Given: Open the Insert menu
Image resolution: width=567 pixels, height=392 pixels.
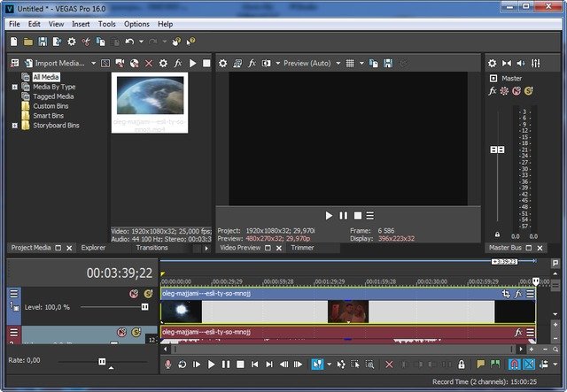Looking at the screenshot, I should (81, 24).
